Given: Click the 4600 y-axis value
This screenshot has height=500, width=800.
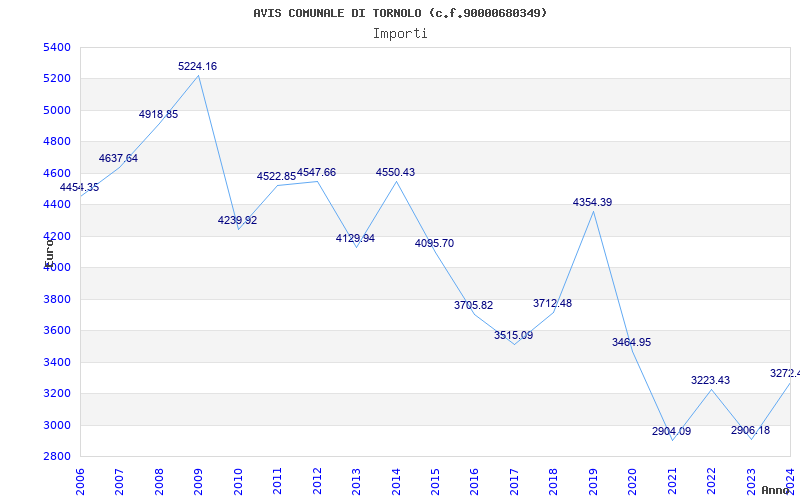Looking at the screenshot, I should [57, 173].
